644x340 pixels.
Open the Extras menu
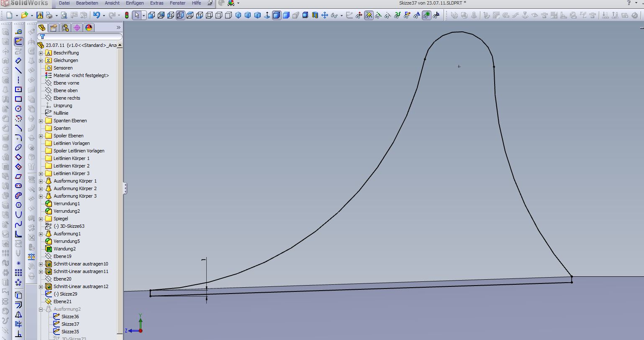pos(157,3)
